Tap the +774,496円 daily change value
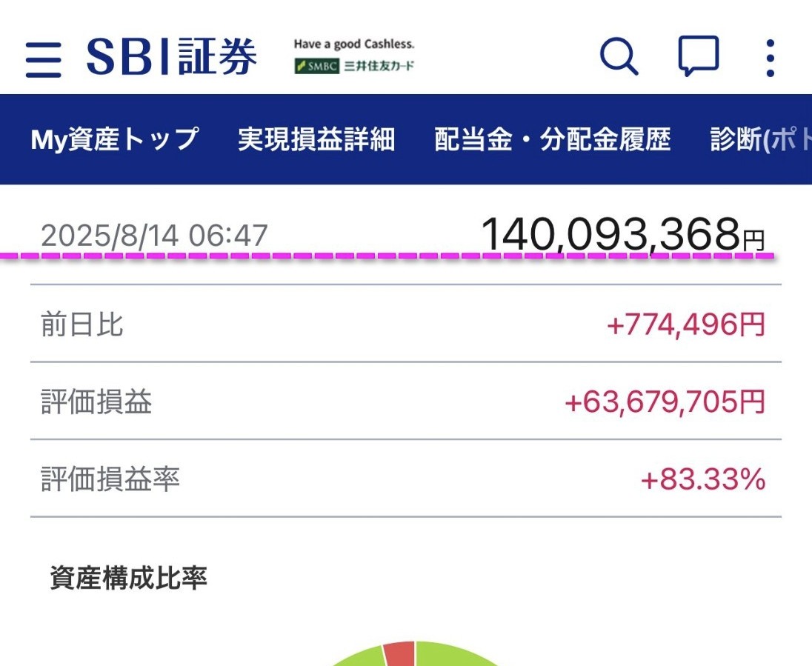Viewport: 812px width, 666px height. point(685,324)
